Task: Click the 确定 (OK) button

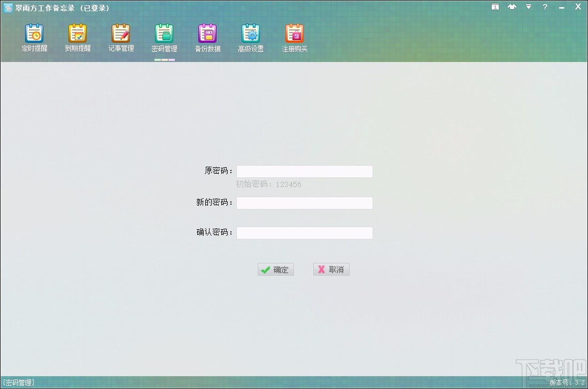Action: 276,269
